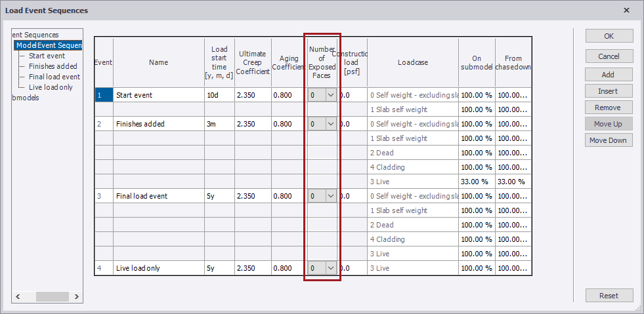Close the Load Event Sequences dialog
The image size is (644, 314).
pos(626,10)
